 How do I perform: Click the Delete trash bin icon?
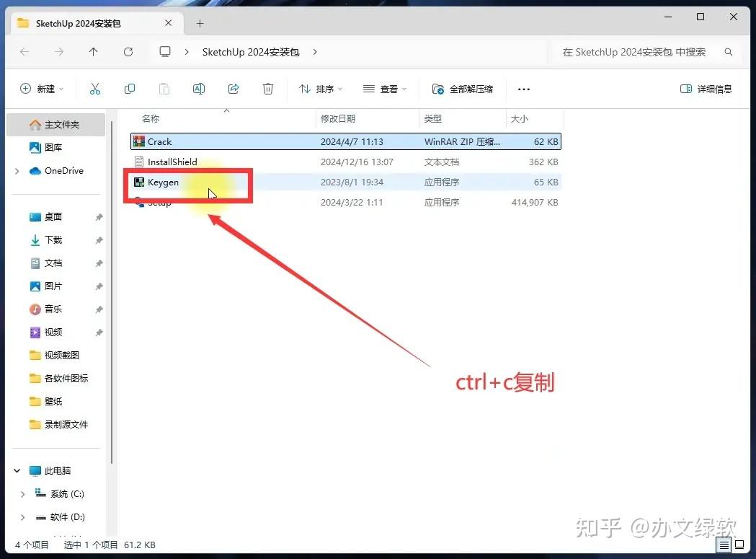(268, 89)
